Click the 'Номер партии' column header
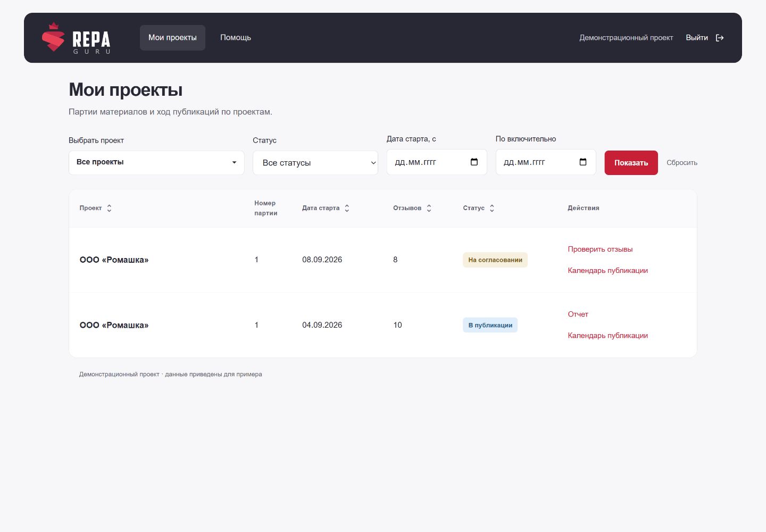 [x=265, y=208]
